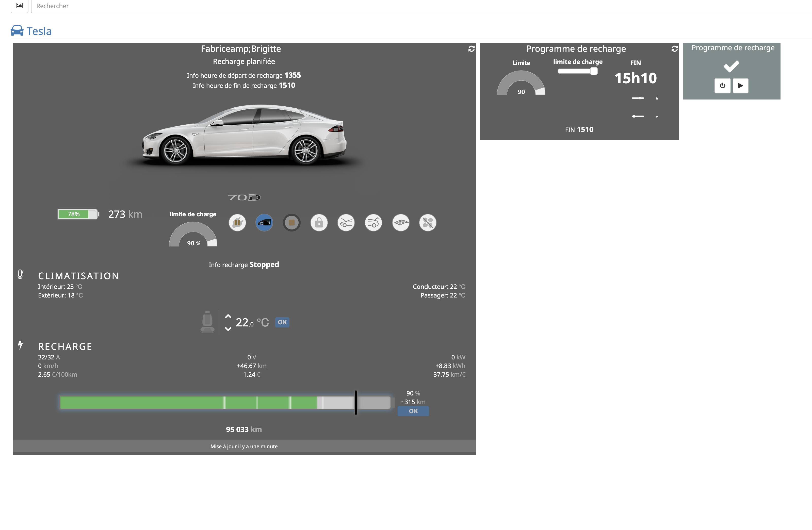Click the 95 033 km odometer reading
Viewport: 812px width, 530px height.
[x=244, y=429]
